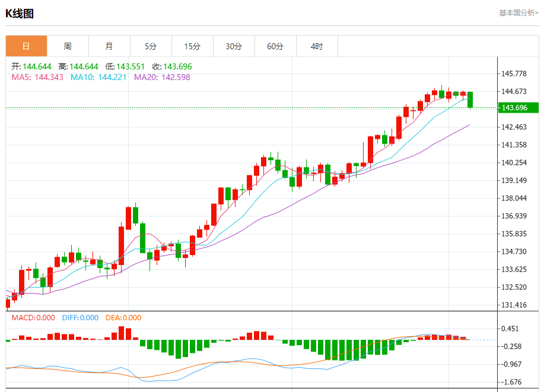Click the -0.967 MACD axis label
Viewport: 544px width, 392px height.
(x=511, y=364)
